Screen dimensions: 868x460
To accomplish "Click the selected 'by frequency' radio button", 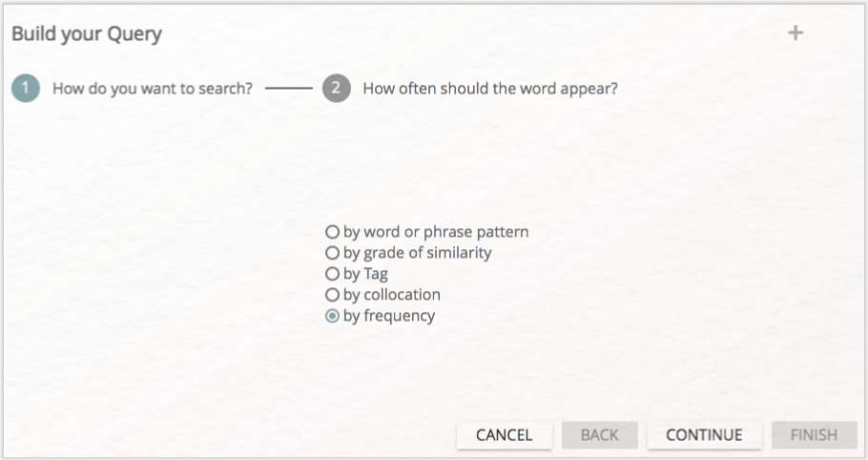I will [x=332, y=316].
